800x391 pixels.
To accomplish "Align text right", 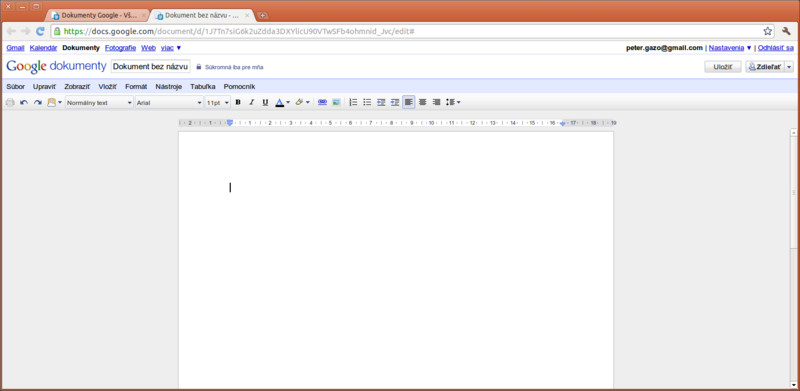I will (436, 102).
